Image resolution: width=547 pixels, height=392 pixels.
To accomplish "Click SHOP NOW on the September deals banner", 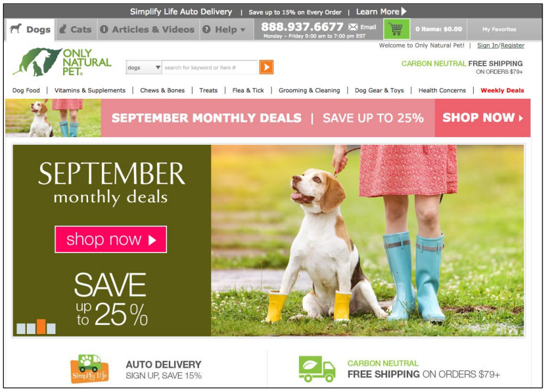I will (483, 117).
